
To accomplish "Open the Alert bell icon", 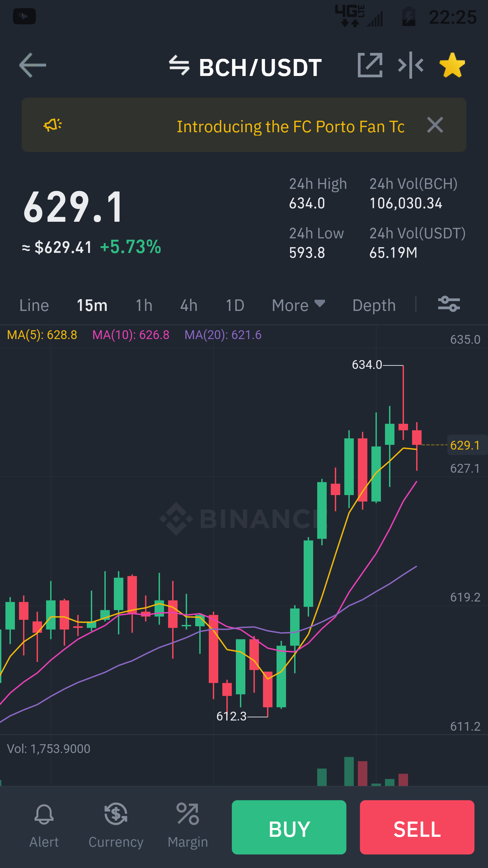I will (44, 826).
